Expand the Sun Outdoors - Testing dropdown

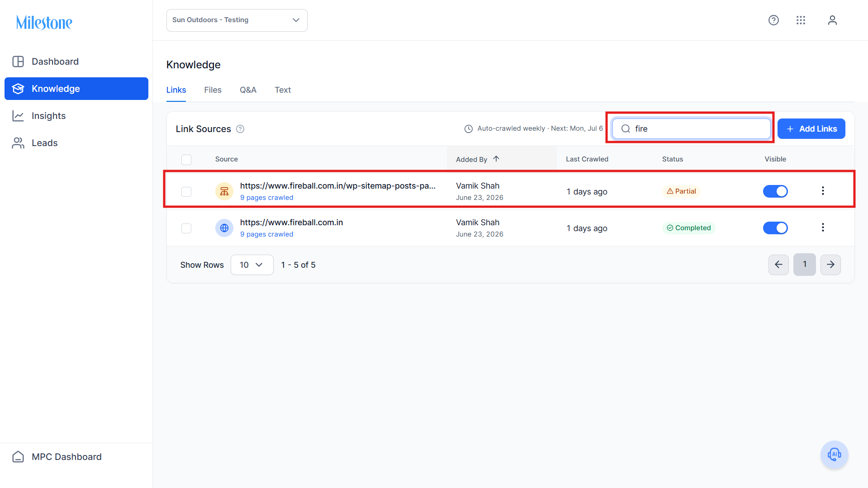237,20
